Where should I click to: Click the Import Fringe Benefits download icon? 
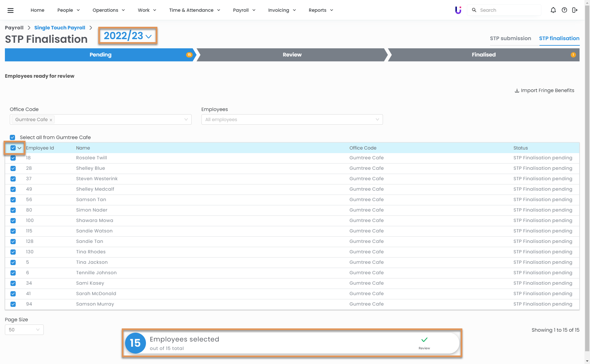tap(517, 91)
